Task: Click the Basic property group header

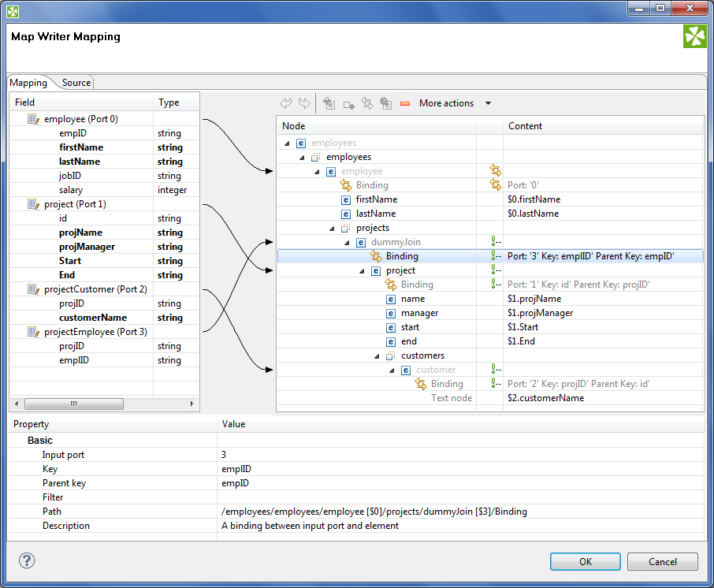Action: [40, 441]
